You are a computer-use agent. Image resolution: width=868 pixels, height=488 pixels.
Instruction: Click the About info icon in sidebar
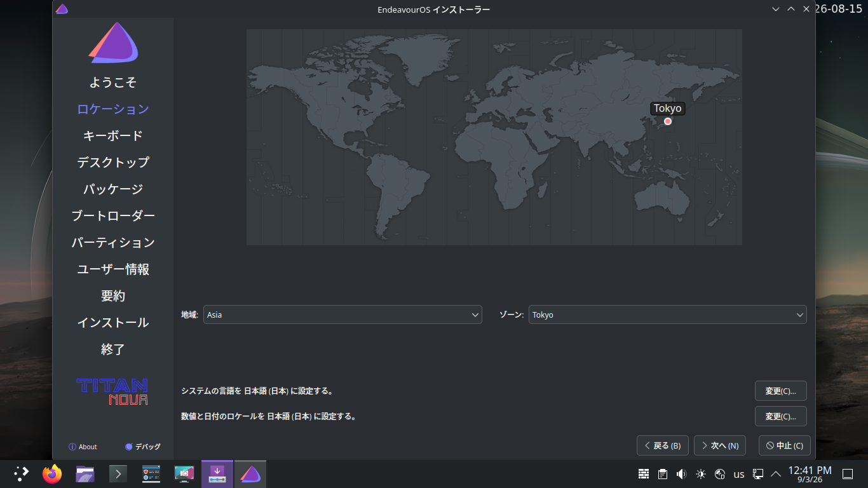tap(72, 447)
